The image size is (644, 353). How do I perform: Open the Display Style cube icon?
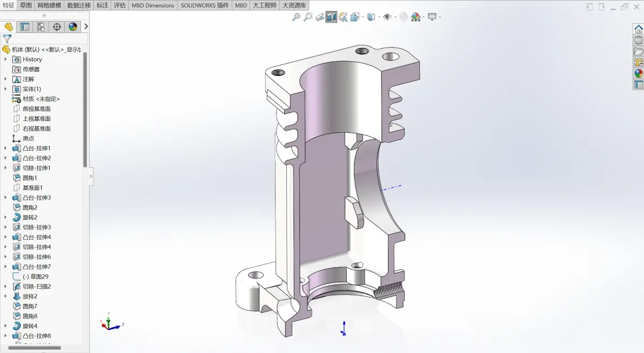click(371, 17)
